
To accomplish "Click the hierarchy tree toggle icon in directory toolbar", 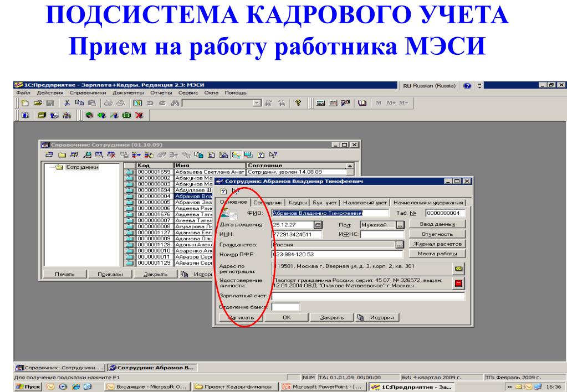I will pyautogui.click(x=236, y=155).
